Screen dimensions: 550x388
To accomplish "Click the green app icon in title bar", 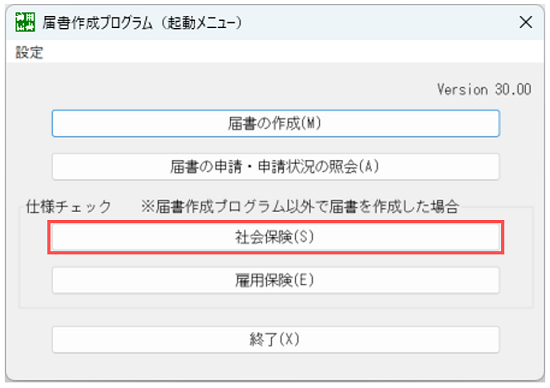I will pyautogui.click(x=25, y=22).
